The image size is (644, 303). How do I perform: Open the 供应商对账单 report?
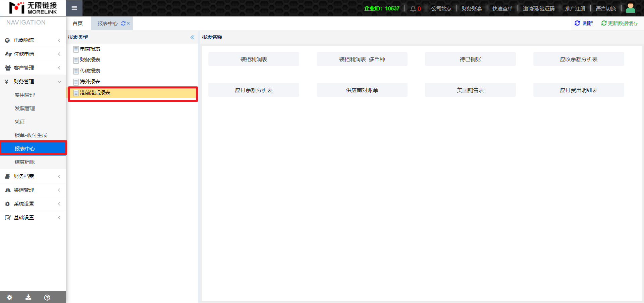tap(362, 90)
